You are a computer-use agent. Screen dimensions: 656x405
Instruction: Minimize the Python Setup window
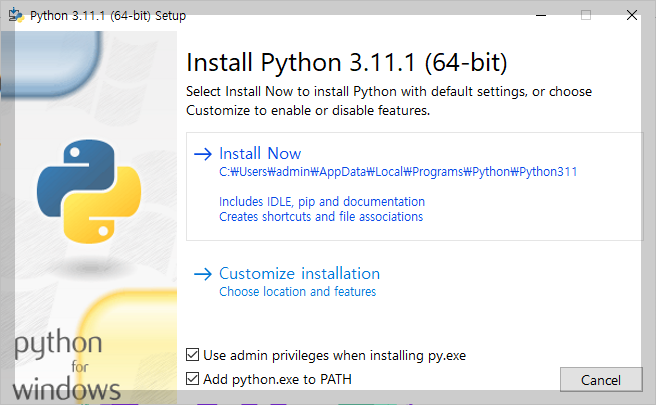(541, 15)
